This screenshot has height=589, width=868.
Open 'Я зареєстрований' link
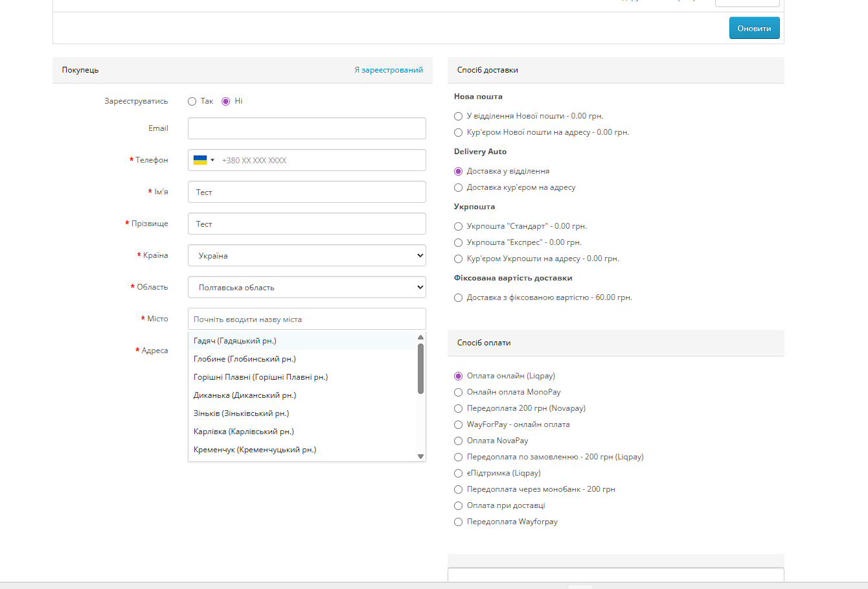(389, 70)
